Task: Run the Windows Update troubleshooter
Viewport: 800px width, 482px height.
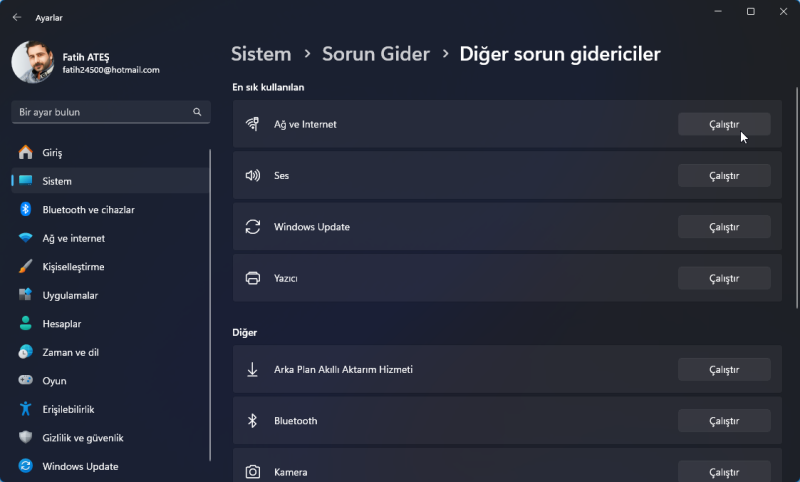Action: (x=724, y=227)
